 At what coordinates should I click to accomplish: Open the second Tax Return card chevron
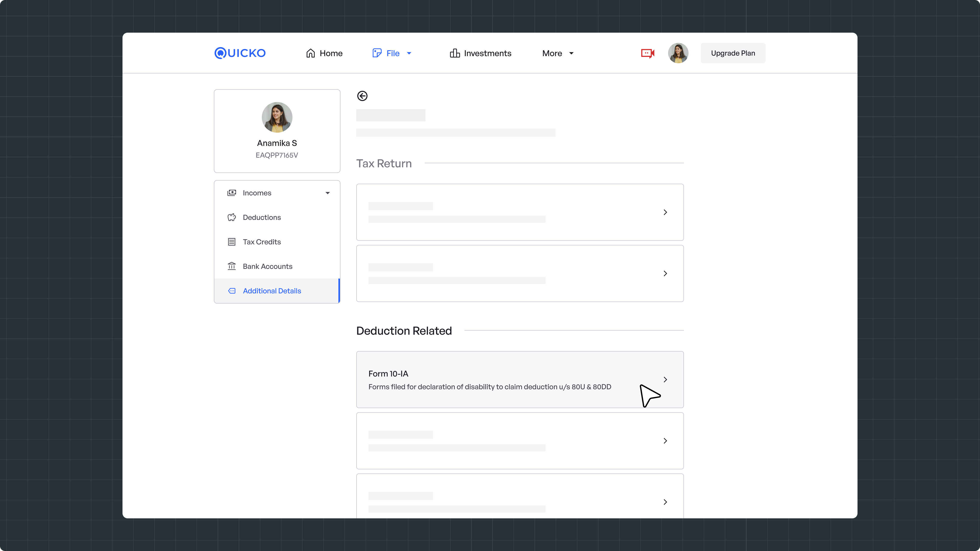pos(665,273)
